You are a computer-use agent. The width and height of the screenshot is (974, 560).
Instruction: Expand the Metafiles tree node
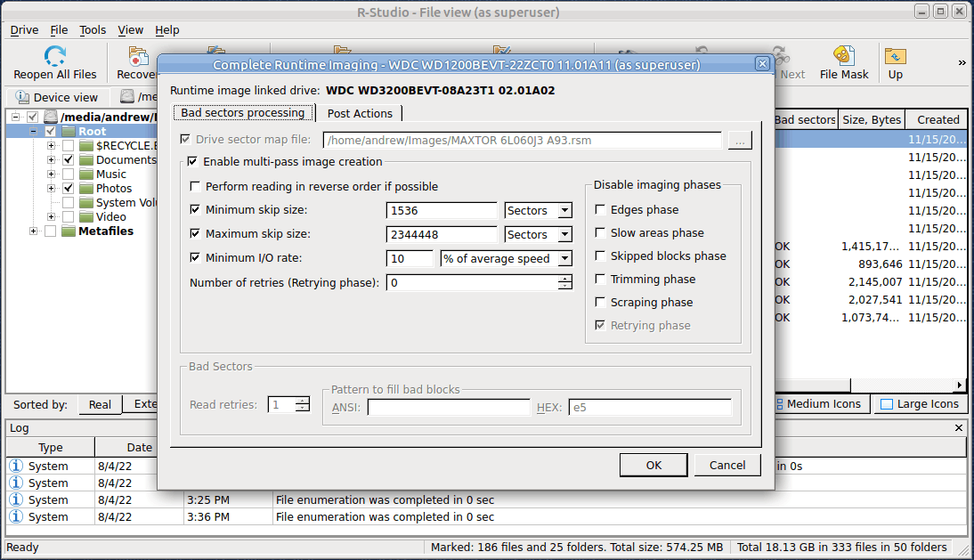(x=34, y=231)
